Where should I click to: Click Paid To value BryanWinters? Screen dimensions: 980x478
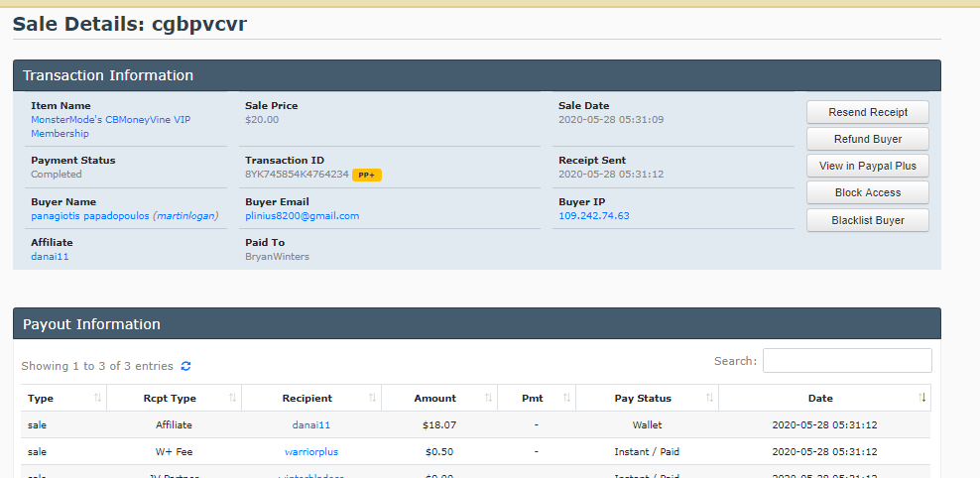[x=277, y=257]
